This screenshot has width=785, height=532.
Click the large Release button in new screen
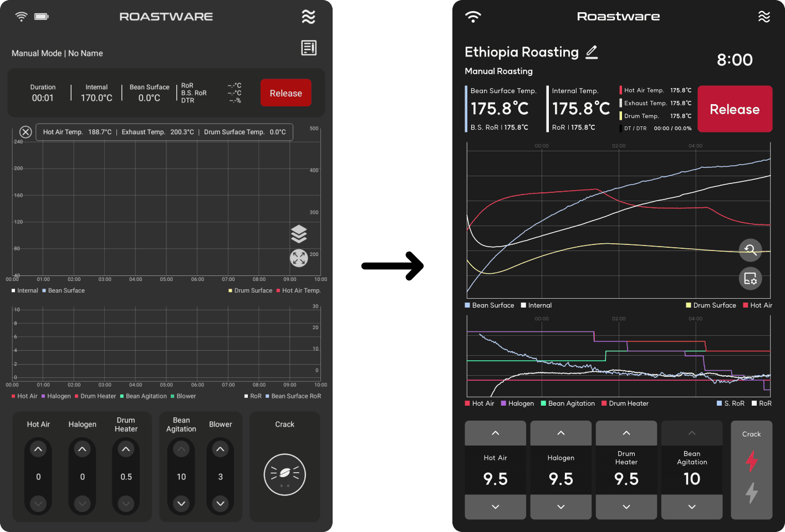click(735, 109)
